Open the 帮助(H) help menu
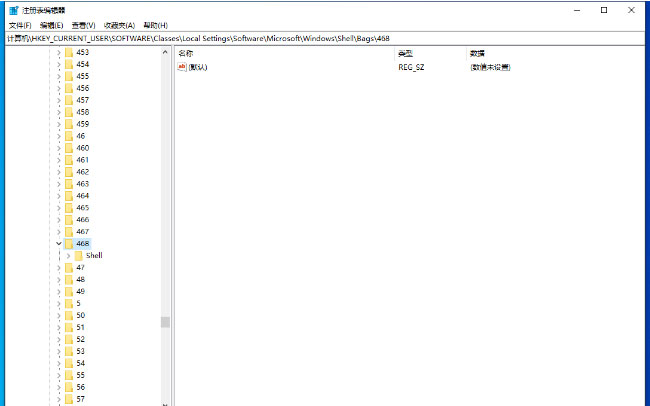This screenshot has width=650, height=406. (x=155, y=24)
